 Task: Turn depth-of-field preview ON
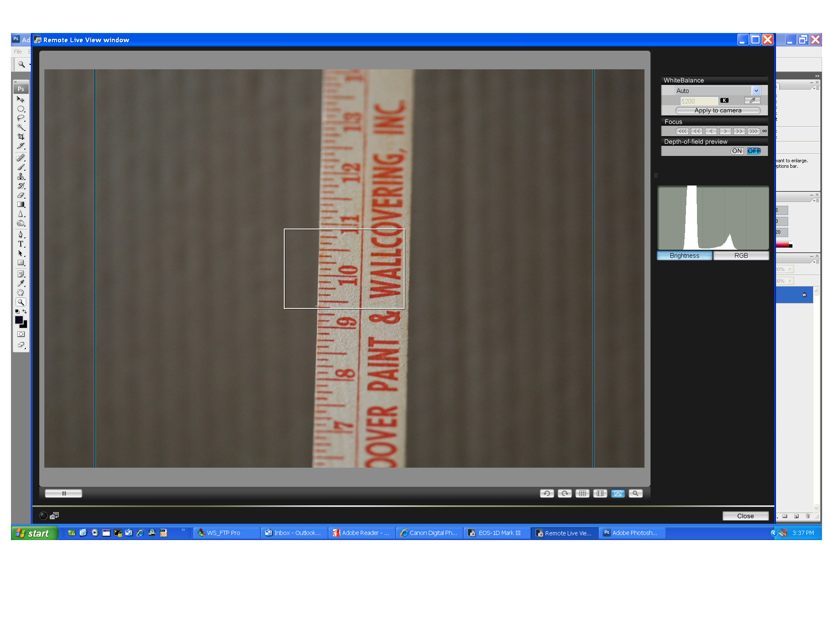tap(737, 151)
